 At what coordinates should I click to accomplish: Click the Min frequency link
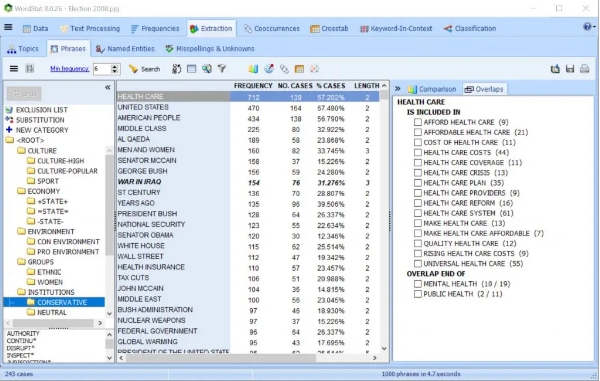[x=70, y=69]
